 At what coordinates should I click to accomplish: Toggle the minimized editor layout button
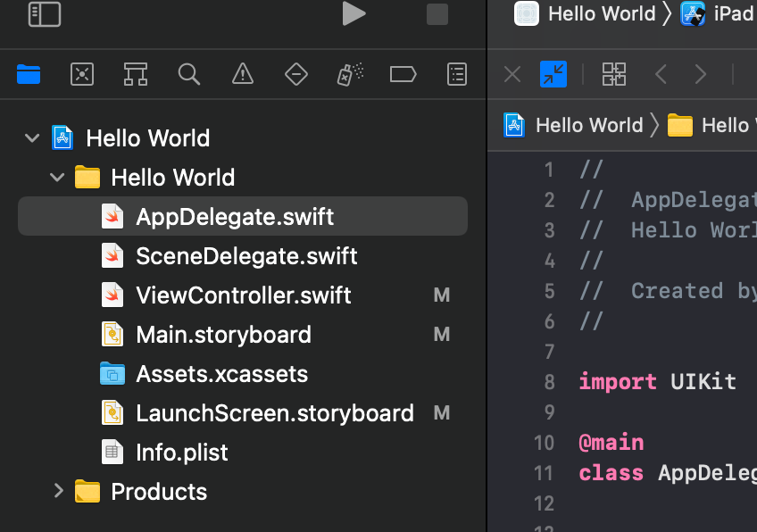click(x=553, y=74)
